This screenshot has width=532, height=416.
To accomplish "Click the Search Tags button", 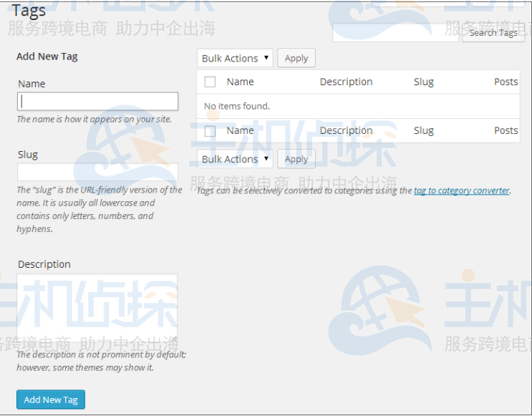I will (x=493, y=32).
